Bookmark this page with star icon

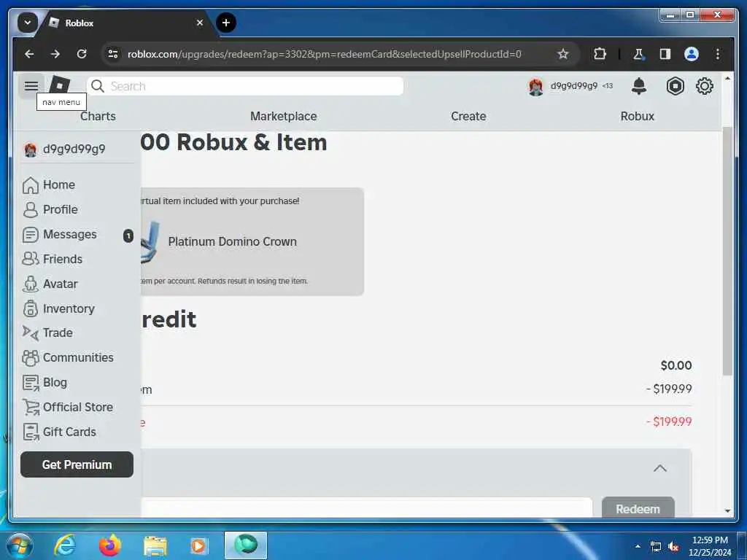[x=562, y=54]
